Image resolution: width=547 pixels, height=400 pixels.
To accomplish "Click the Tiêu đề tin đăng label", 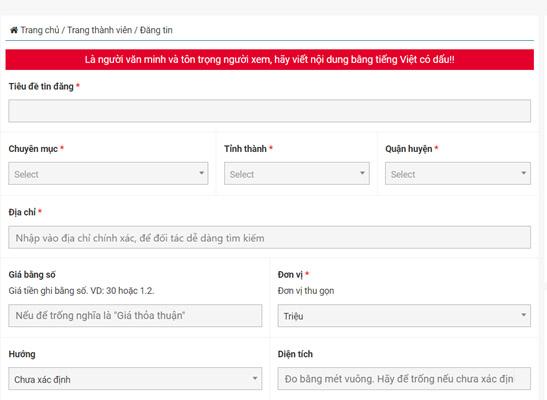I will coord(41,86).
